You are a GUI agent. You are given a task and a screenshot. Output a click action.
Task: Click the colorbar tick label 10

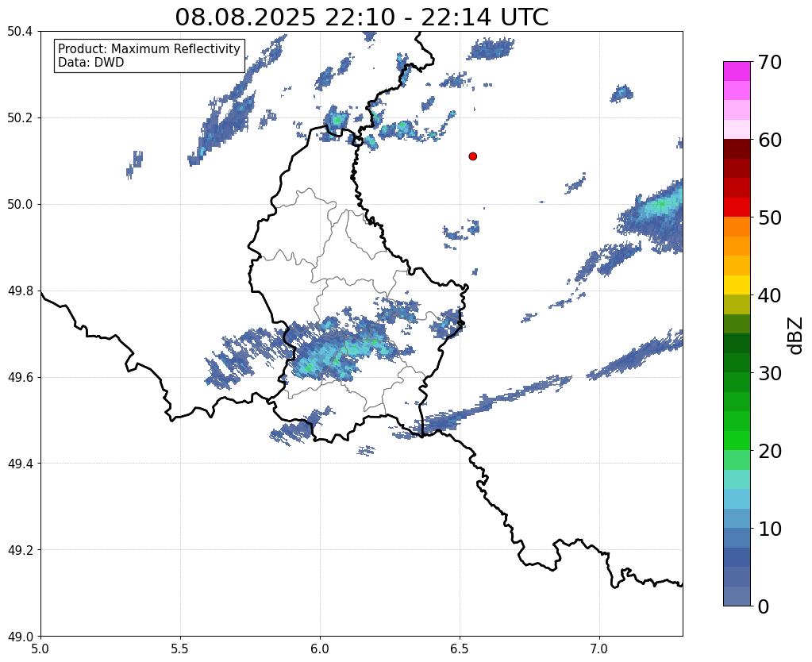(770, 529)
